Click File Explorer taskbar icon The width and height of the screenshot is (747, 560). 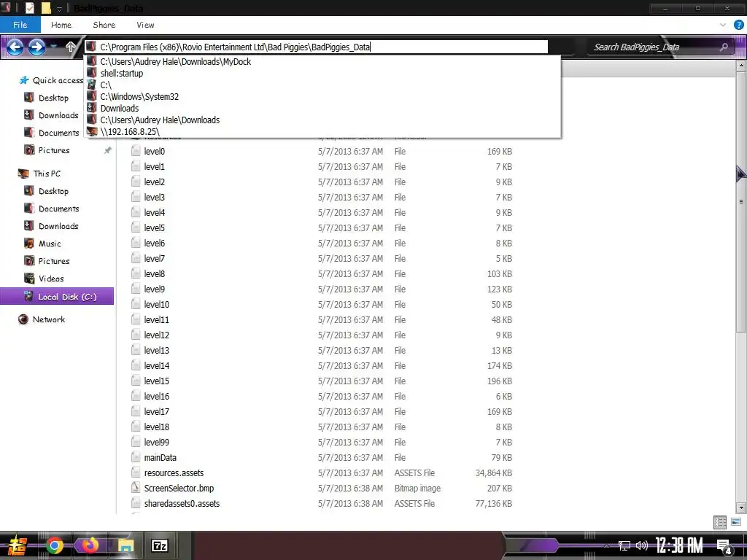[x=125, y=545]
